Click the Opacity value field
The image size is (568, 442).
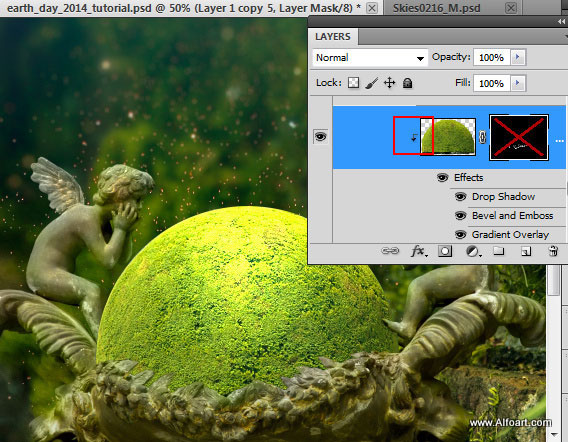(x=491, y=57)
